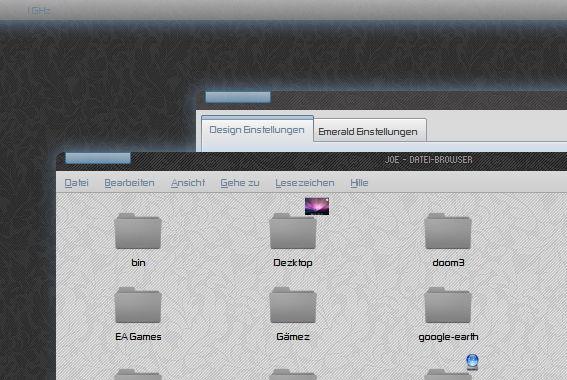567x380 pixels.
Task: Open the Ansicht menu
Action: point(188,183)
